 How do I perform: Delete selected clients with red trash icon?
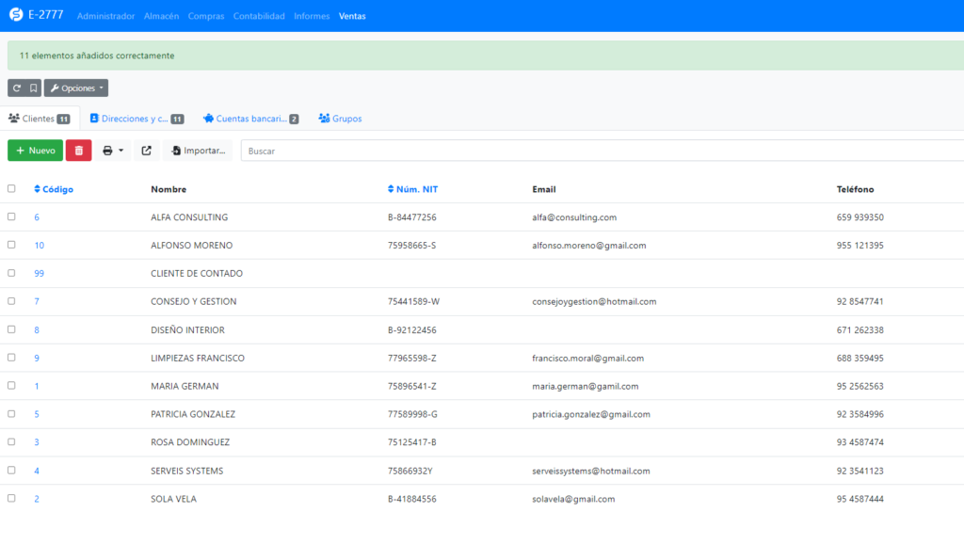click(x=79, y=151)
